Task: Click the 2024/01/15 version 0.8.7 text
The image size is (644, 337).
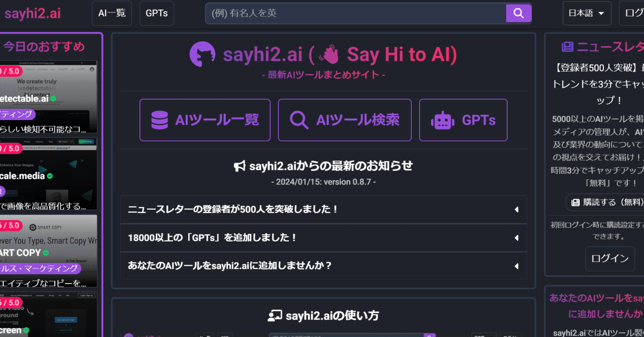Action: pyautogui.click(x=323, y=182)
